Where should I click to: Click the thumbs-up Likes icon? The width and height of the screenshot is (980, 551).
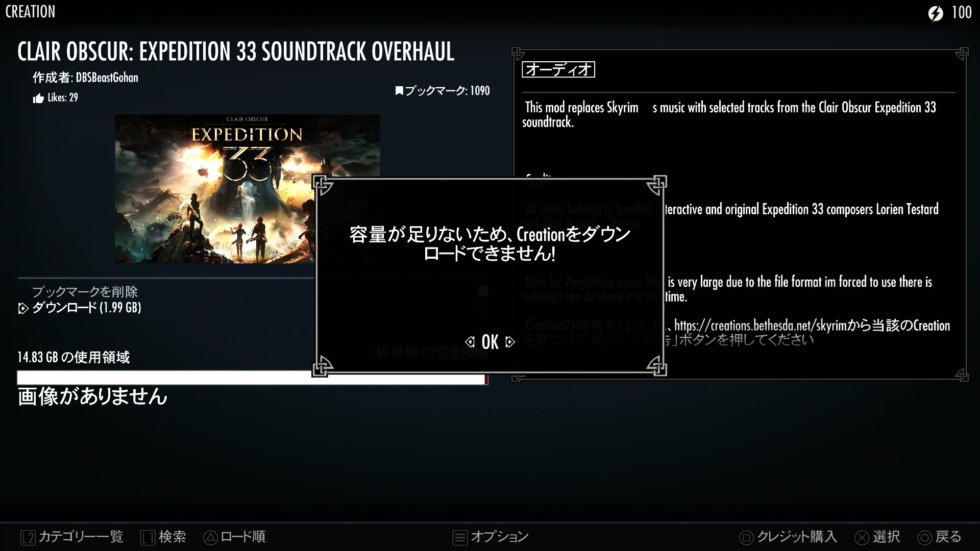pos(38,98)
